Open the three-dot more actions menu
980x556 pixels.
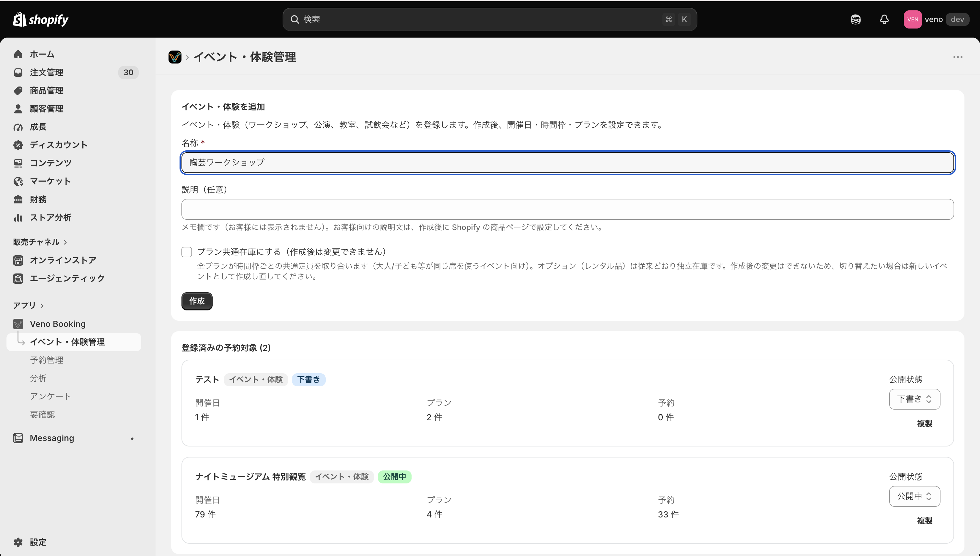click(958, 57)
